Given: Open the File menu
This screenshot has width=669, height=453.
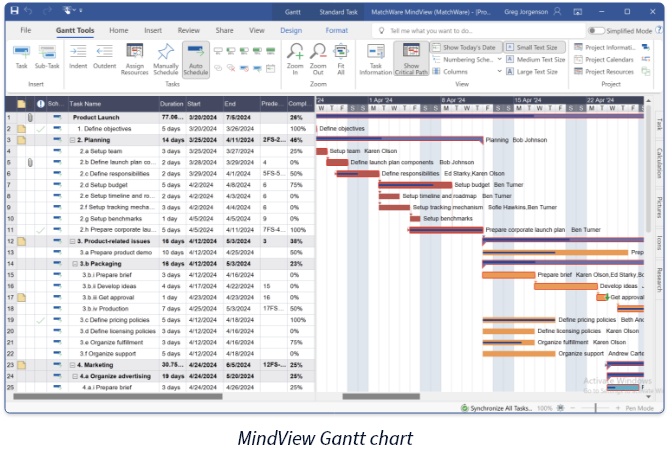Looking at the screenshot, I should 26,30.
